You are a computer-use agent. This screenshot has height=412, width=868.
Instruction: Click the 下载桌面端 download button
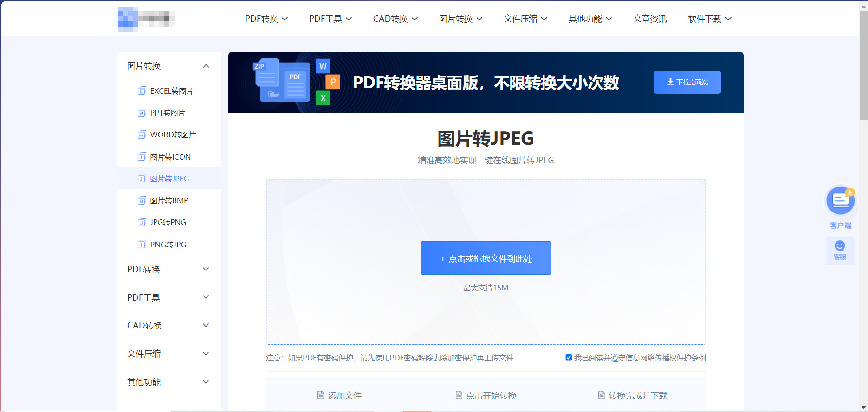(x=687, y=82)
